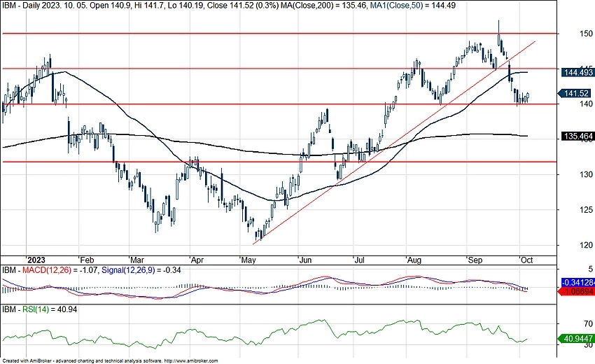Select the May date axis label

point(248,260)
